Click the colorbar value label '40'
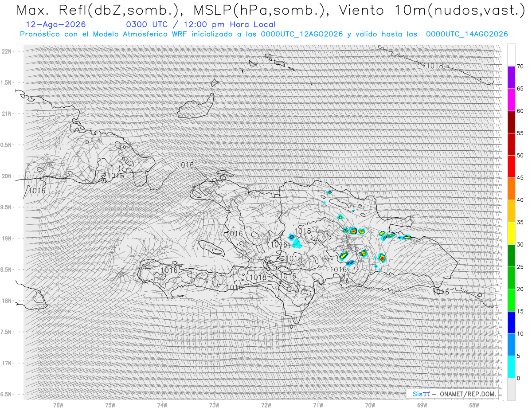The height and width of the screenshot is (411, 532). pyautogui.click(x=520, y=200)
